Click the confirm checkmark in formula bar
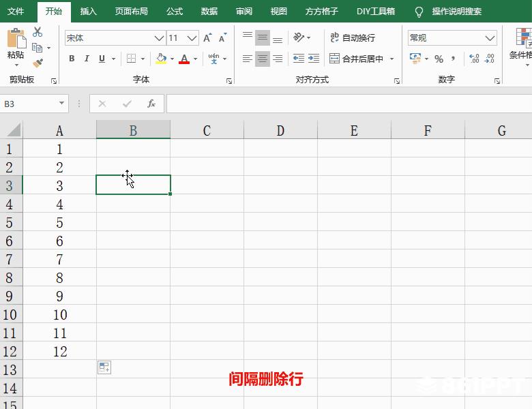The width and height of the screenshot is (532, 409). pos(127,104)
